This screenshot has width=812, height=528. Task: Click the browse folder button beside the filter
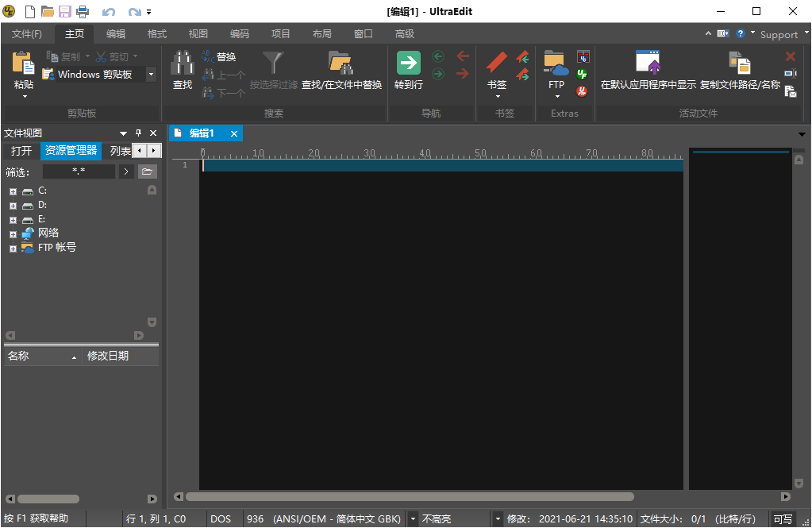point(148,172)
